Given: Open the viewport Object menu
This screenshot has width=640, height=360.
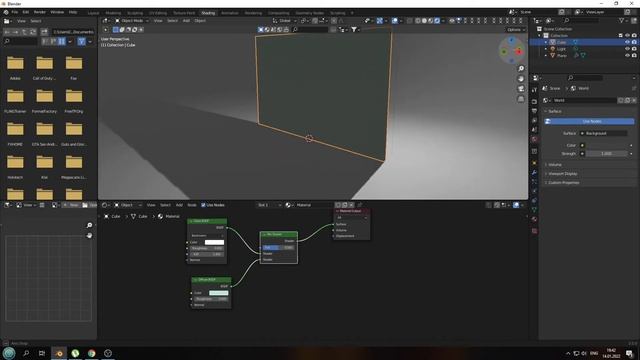Looking at the screenshot, I should tap(200, 20).
